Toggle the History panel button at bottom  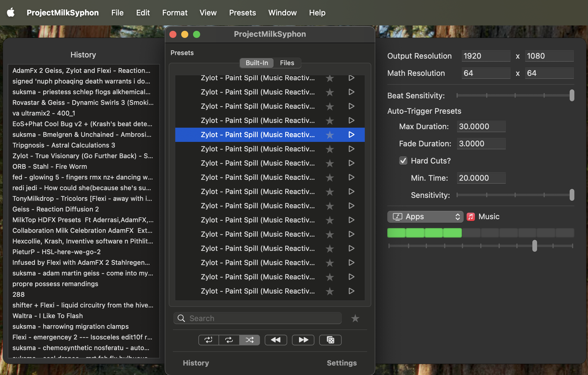(196, 363)
